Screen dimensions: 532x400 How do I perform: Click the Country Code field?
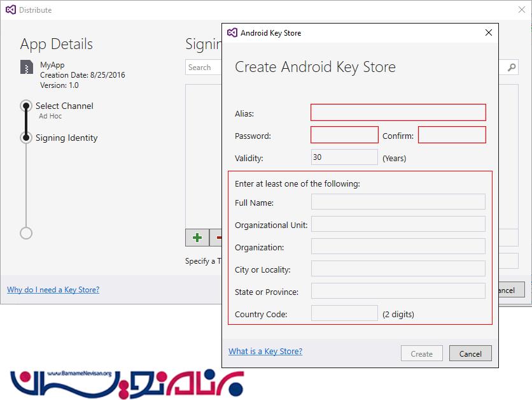344,313
